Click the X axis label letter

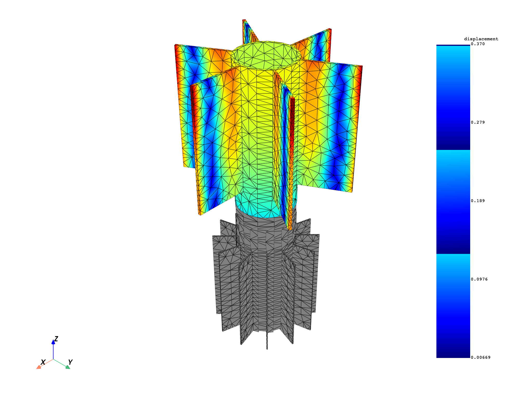coord(43,362)
